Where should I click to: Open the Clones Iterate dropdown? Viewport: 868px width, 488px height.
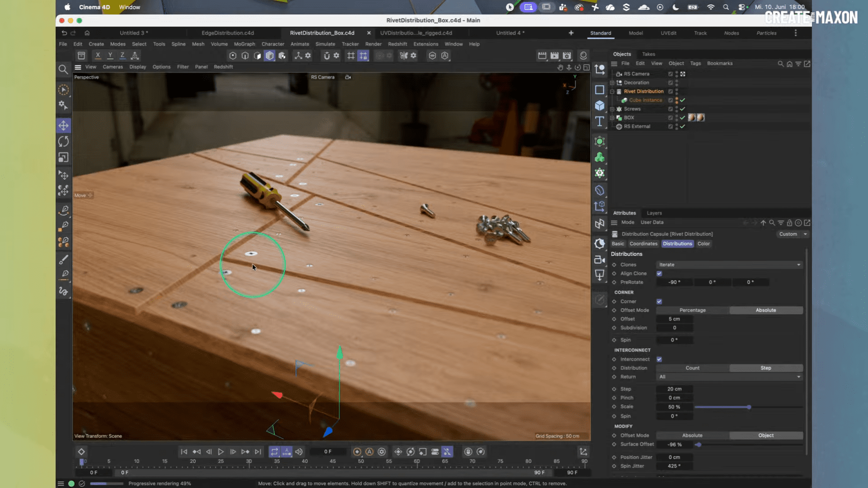[x=730, y=265]
